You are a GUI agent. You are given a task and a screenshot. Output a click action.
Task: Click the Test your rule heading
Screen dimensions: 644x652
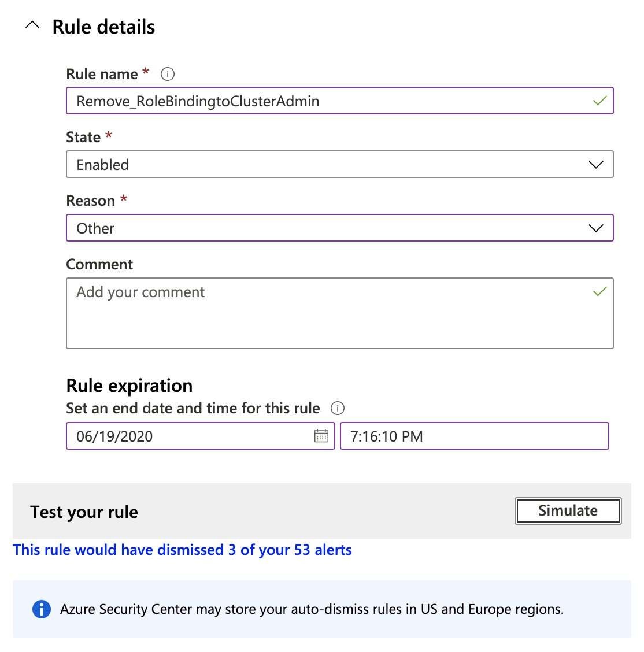83,512
